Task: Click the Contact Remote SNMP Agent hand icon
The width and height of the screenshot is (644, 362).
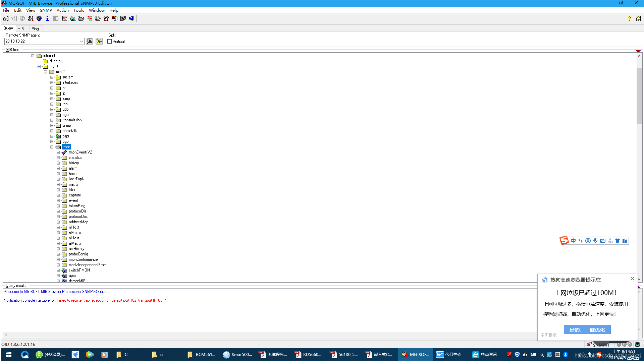Action: coord(6,19)
